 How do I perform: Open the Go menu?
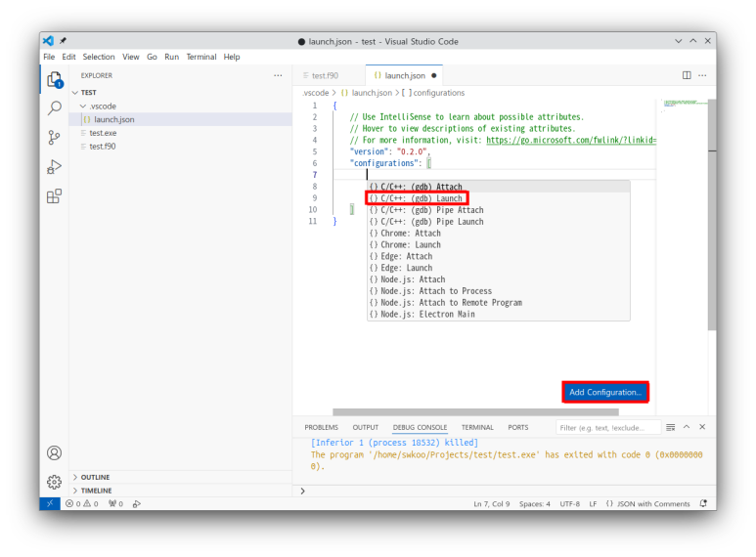(152, 57)
